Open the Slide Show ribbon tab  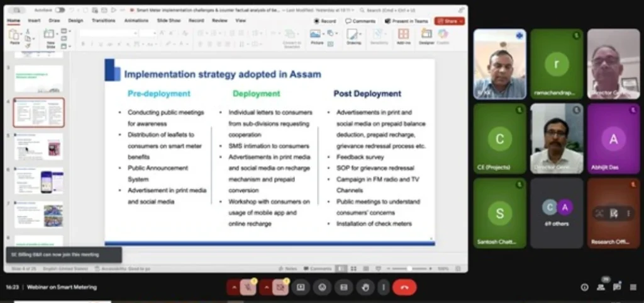(x=168, y=20)
